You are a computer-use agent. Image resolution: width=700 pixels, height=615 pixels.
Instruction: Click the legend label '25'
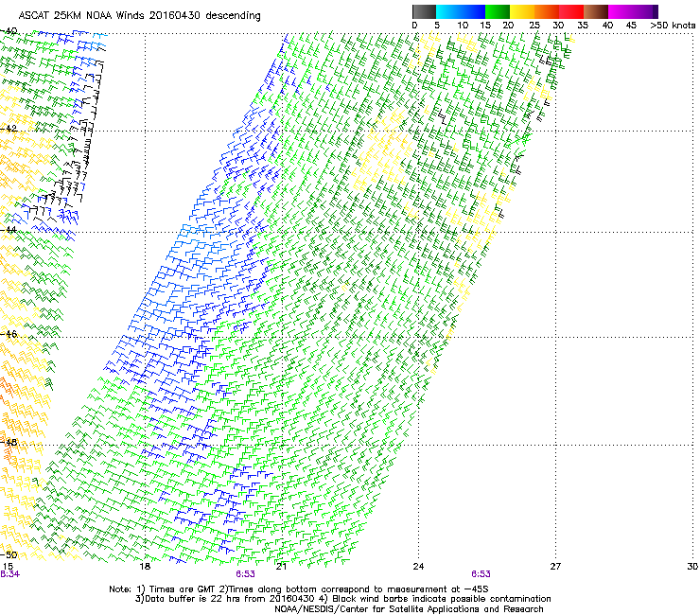[534, 26]
